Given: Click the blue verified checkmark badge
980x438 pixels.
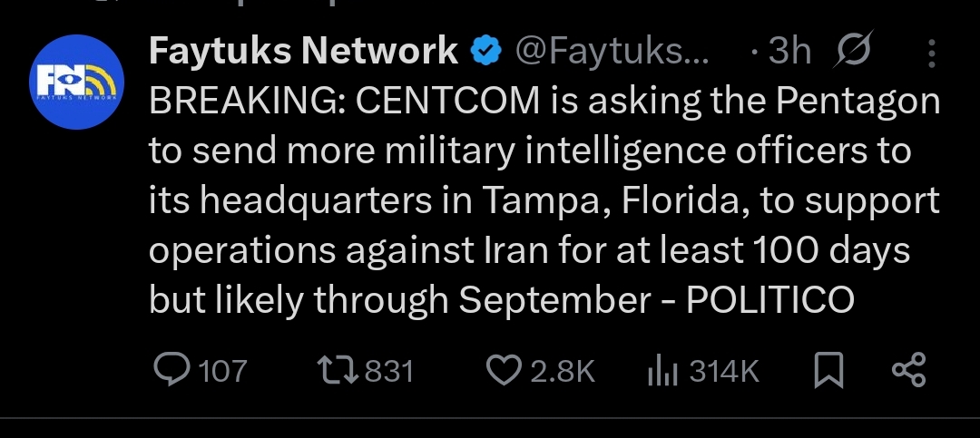Looking at the screenshot, I should point(485,53).
